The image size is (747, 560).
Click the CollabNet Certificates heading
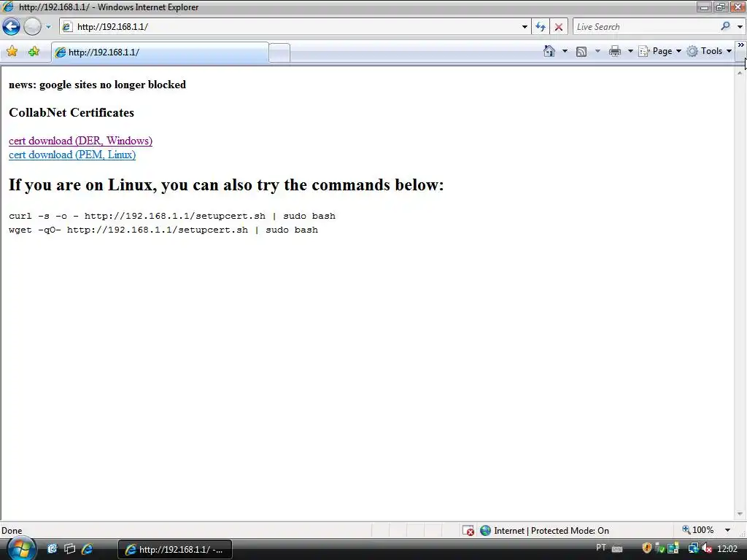point(71,113)
